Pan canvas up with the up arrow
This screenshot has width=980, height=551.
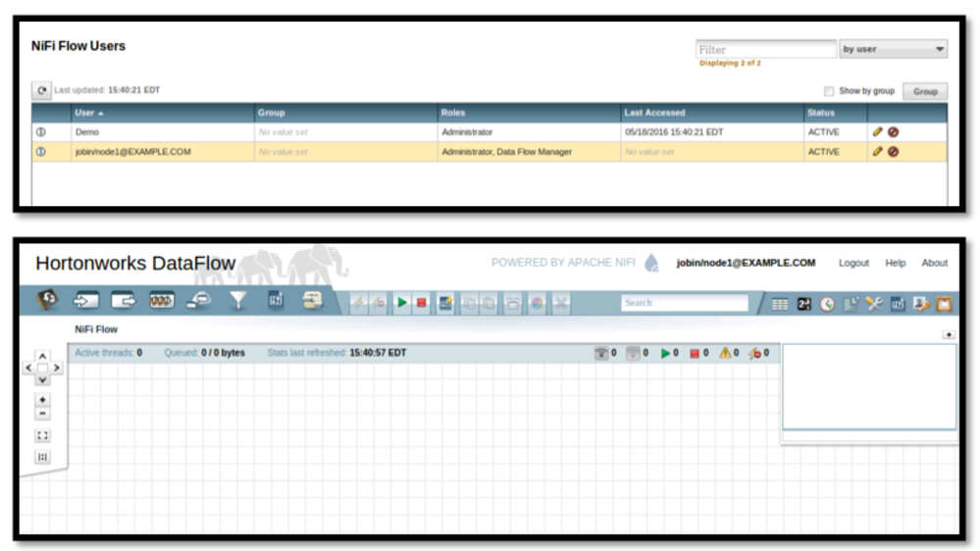point(42,356)
